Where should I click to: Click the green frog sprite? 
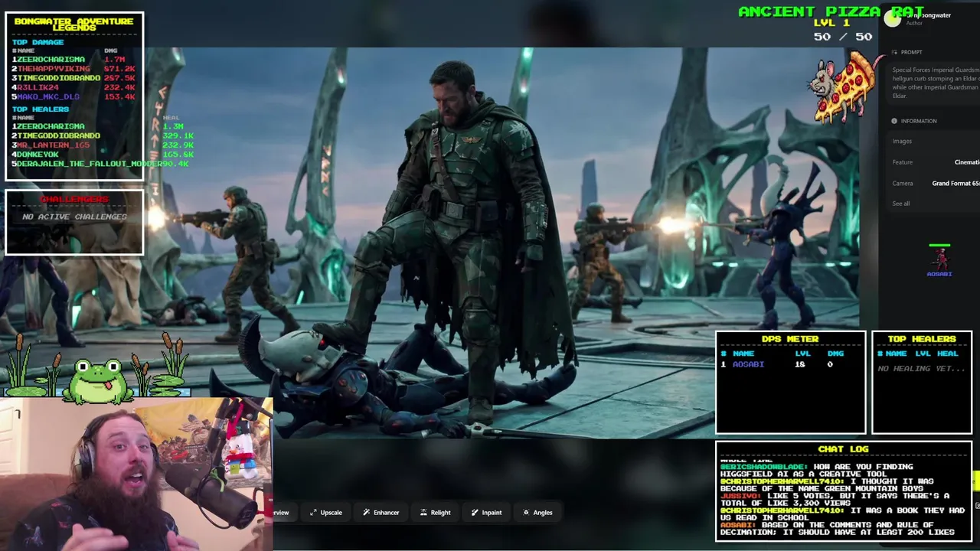(x=98, y=380)
